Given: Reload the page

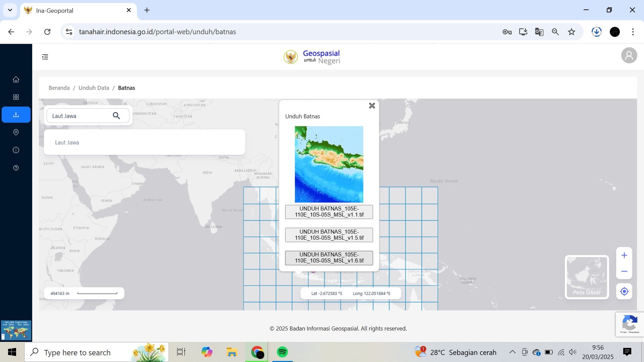Looking at the screenshot, I should 47,32.
